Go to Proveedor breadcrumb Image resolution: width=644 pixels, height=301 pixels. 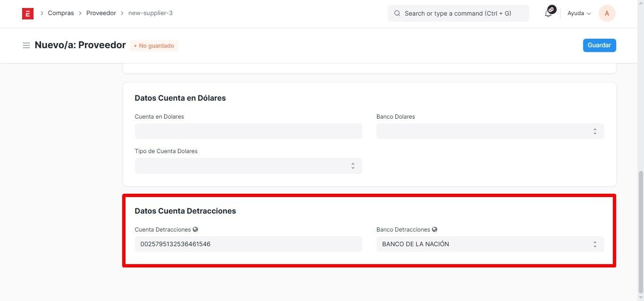[x=101, y=13]
